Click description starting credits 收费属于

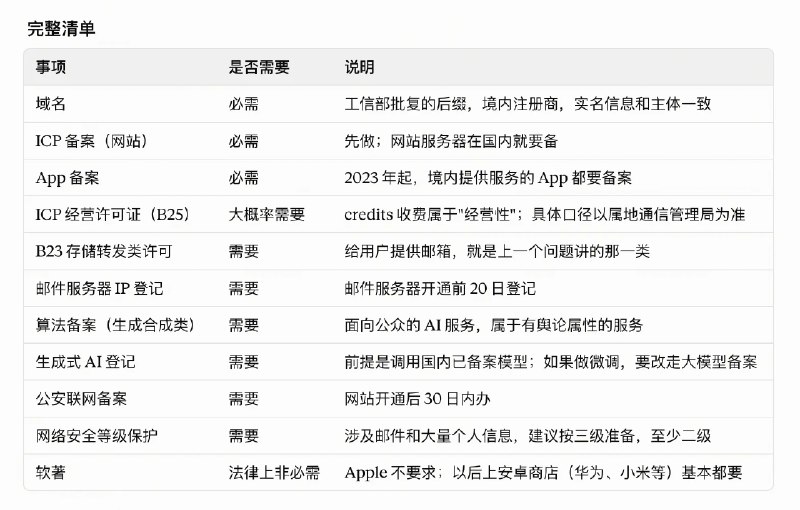point(545,215)
